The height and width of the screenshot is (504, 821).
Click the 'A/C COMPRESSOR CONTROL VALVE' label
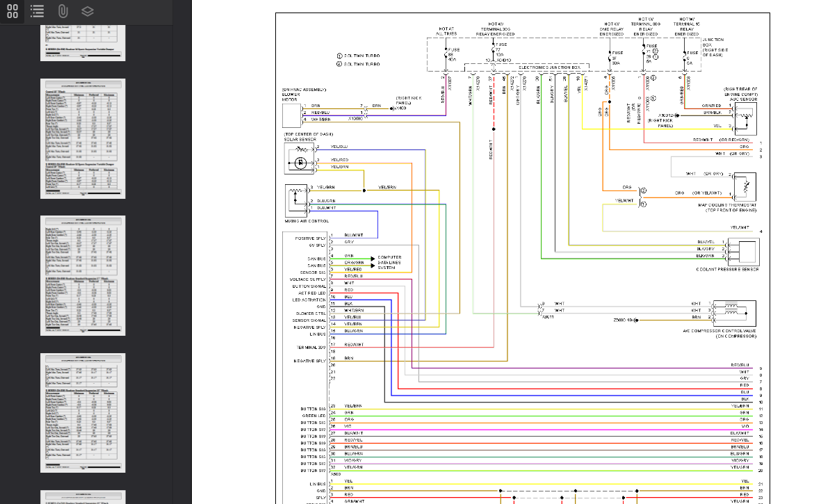pos(720,331)
